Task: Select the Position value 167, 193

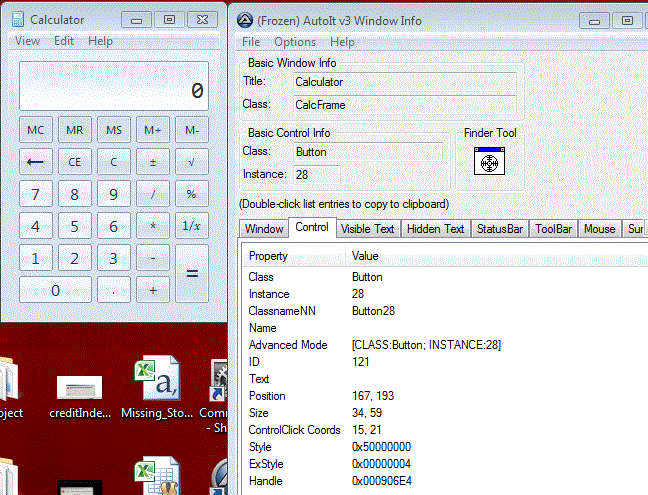Action: click(x=373, y=396)
